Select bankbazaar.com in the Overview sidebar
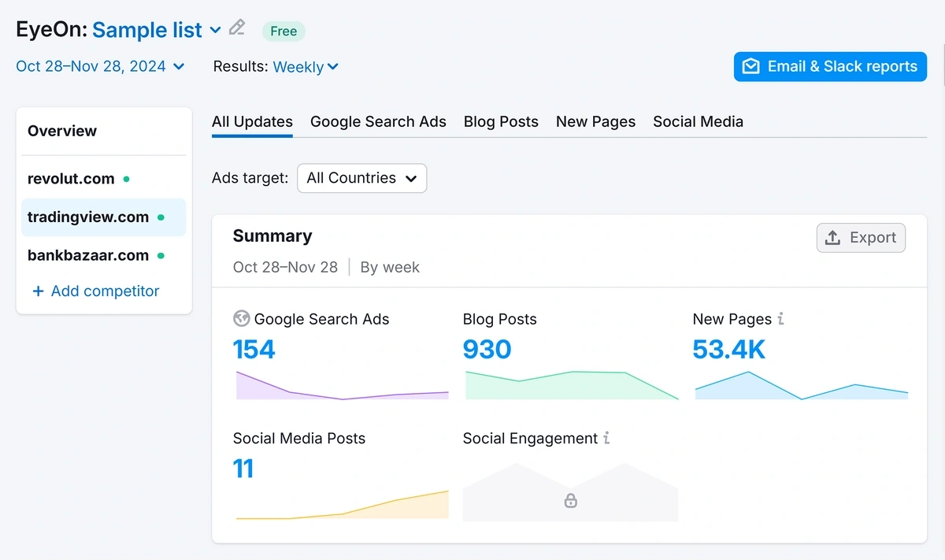The width and height of the screenshot is (945, 560). [87, 254]
